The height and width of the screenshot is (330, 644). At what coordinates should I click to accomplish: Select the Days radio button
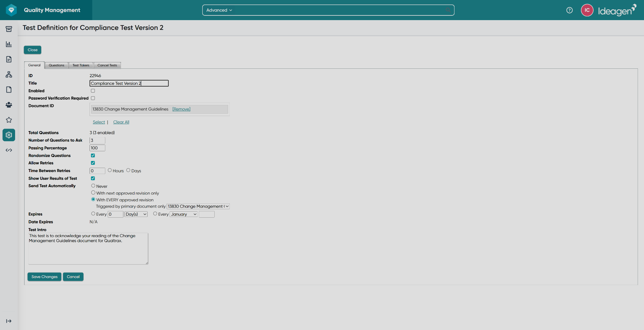point(128,170)
